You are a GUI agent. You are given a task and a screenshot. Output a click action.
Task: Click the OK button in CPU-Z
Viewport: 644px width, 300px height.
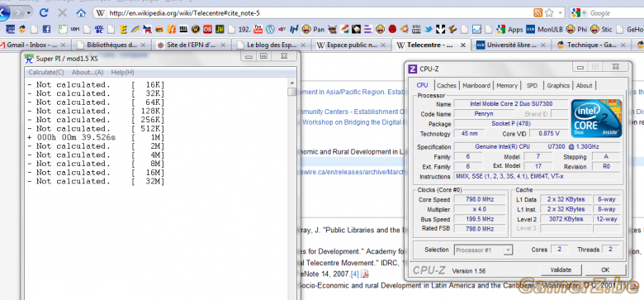pos(605,270)
